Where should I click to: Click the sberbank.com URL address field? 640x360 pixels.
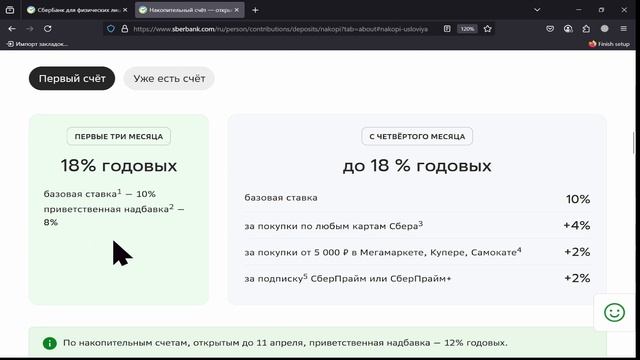pyautogui.click(x=281, y=29)
